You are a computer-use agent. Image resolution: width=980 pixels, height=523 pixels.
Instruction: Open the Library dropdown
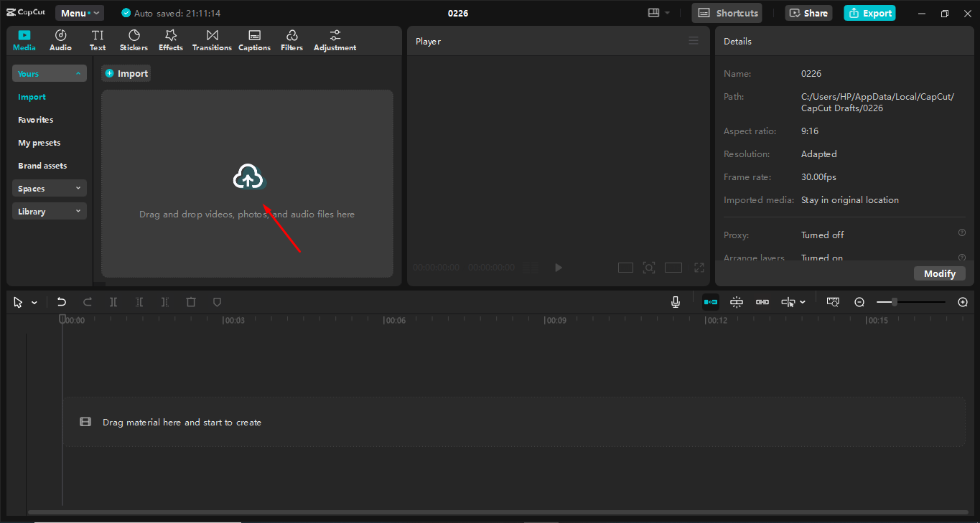[49, 211]
